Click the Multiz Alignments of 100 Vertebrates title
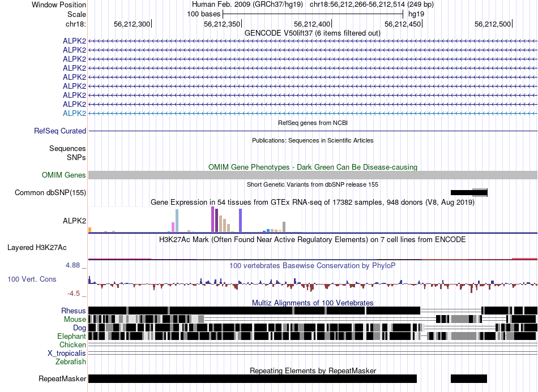This screenshot has height=392, width=538. click(x=313, y=303)
